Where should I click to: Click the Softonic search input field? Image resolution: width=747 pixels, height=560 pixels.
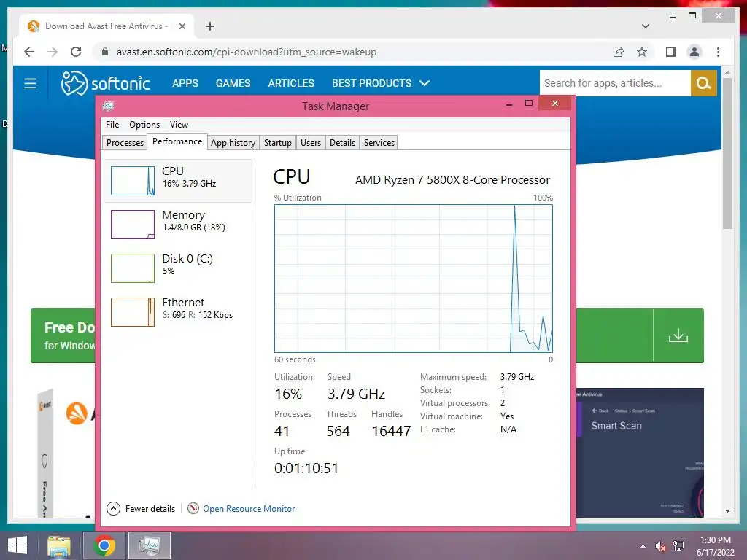[x=615, y=83]
